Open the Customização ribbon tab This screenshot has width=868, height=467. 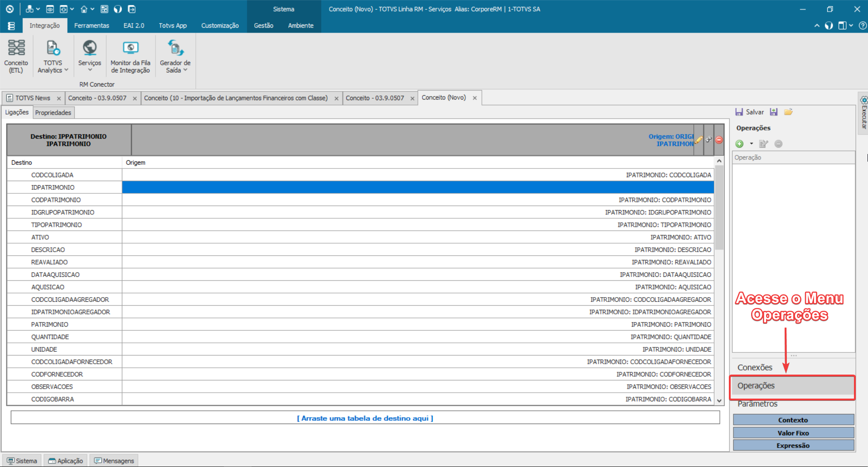coord(220,26)
